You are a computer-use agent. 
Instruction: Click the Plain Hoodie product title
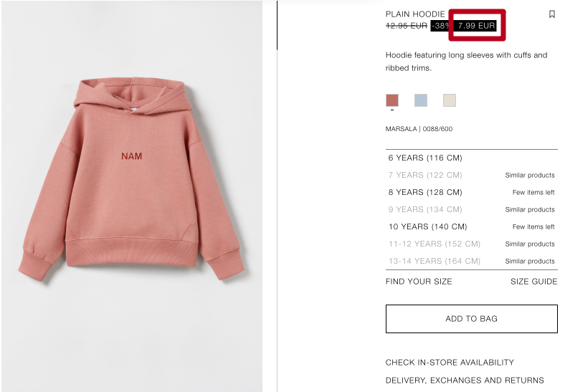click(x=415, y=14)
